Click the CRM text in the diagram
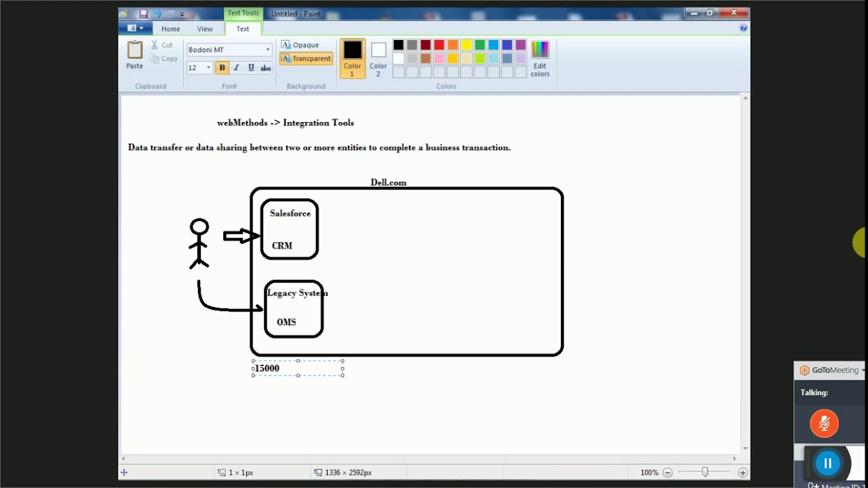The image size is (868, 488). pos(282,246)
